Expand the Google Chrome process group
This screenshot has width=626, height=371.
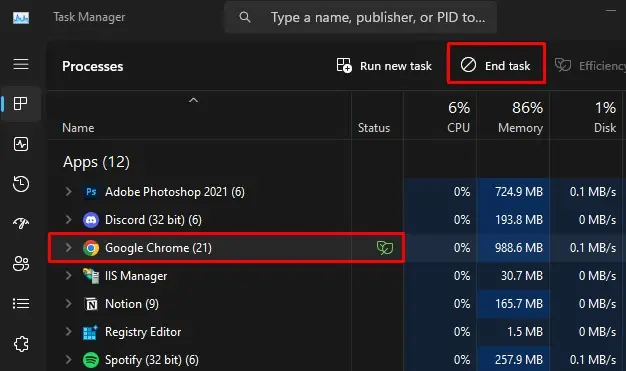click(69, 248)
